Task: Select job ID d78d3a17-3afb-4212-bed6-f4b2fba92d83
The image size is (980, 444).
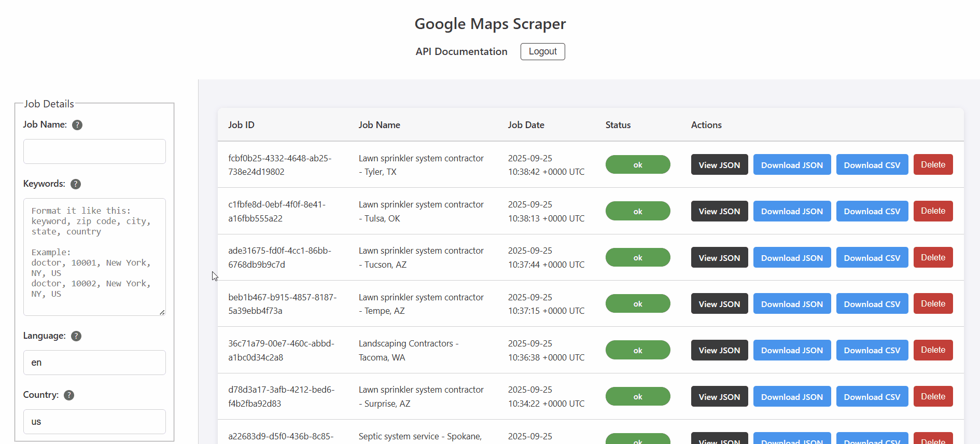Action: pos(282,397)
